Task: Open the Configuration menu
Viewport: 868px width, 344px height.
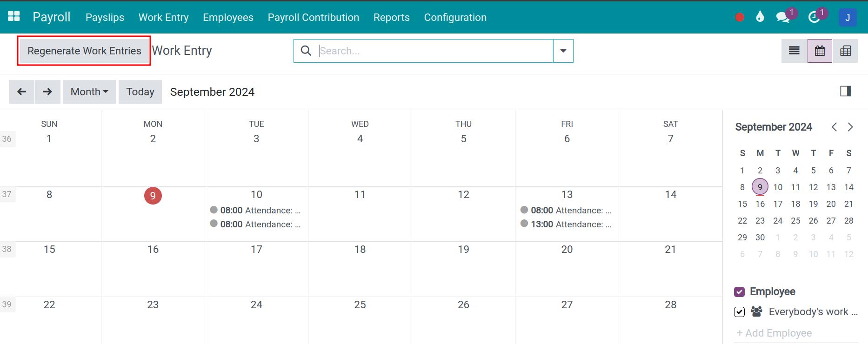Action: (455, 17)
